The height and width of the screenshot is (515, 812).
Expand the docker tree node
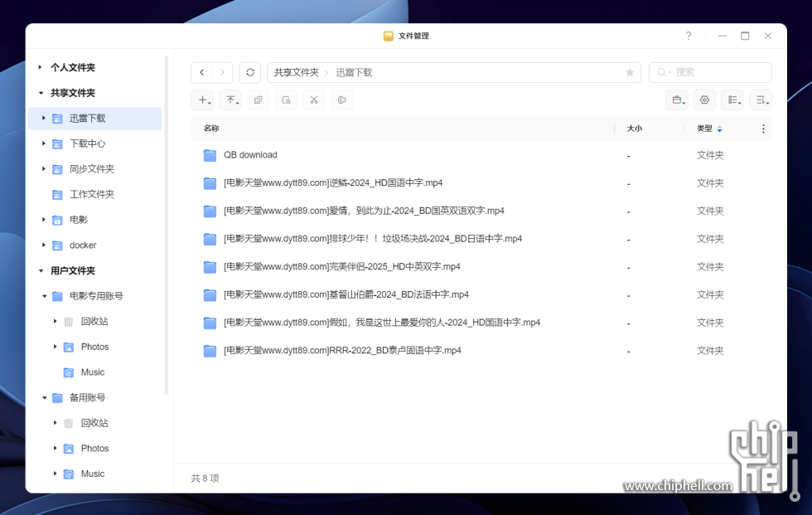coord(43,245)
